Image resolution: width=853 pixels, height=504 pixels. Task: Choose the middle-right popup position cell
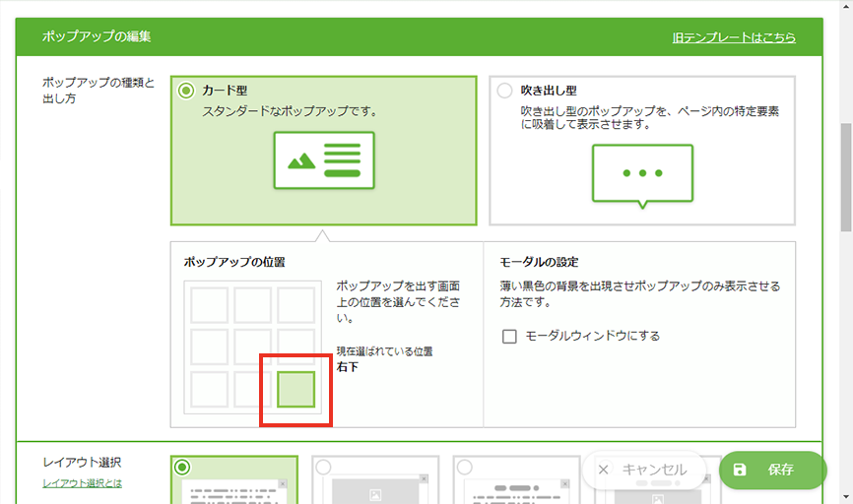tap(295, 346)
